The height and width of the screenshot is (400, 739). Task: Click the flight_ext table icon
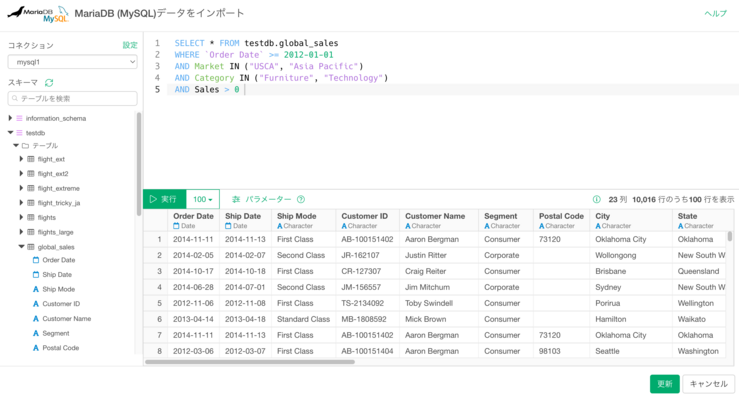pos(31,159)
